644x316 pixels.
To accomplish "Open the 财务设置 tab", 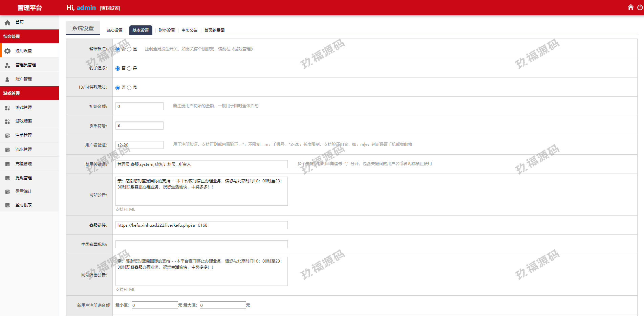I will click(167, 30).
